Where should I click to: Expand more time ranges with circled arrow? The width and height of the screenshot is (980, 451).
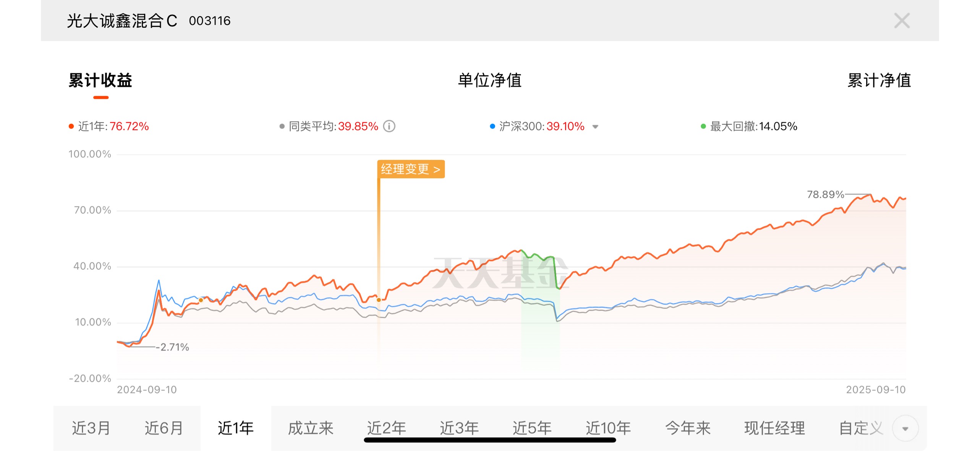pos(905,428)
